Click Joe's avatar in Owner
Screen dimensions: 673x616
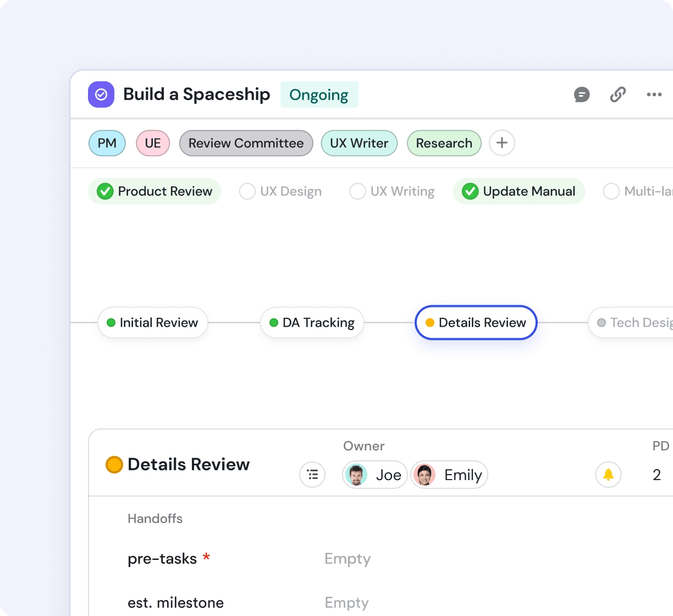coord(357,475)
